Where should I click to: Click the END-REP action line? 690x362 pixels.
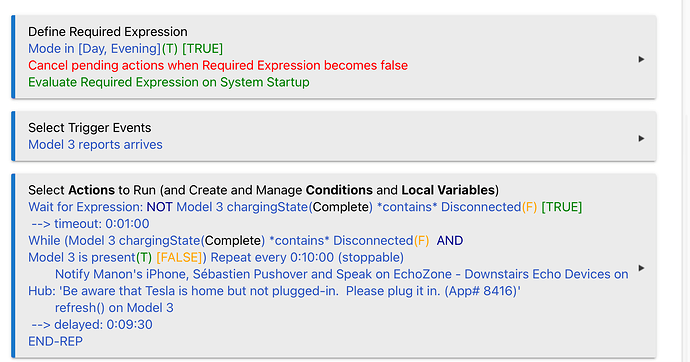point(55,341)
